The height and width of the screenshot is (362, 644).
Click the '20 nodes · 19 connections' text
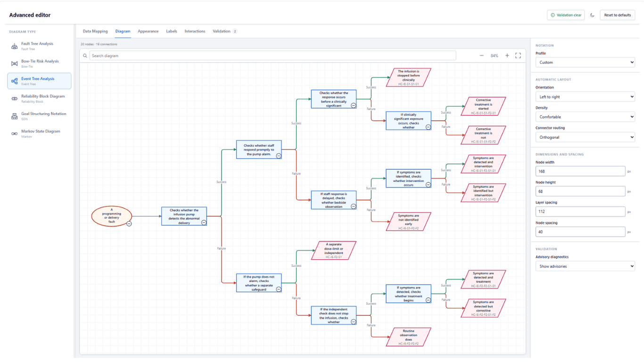pyautogui.click(x=99, y=44)
